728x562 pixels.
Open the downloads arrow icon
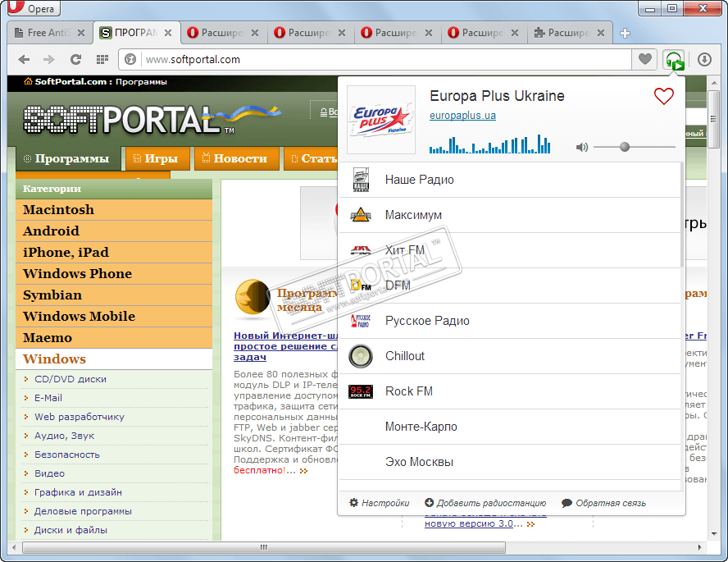[704, 59]
